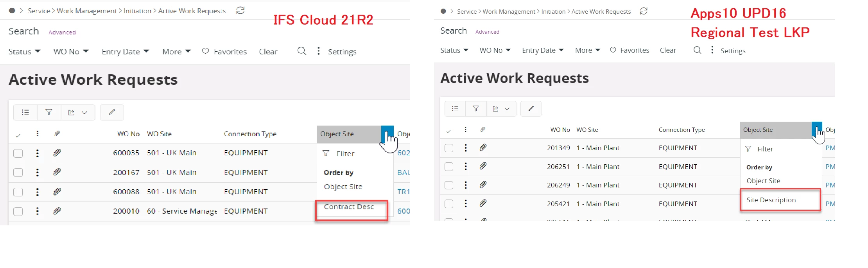The width and height of the screenshot is (868, 268).
Task: Click WO Site column header in IFS Cloud
Action: [159, 134]
